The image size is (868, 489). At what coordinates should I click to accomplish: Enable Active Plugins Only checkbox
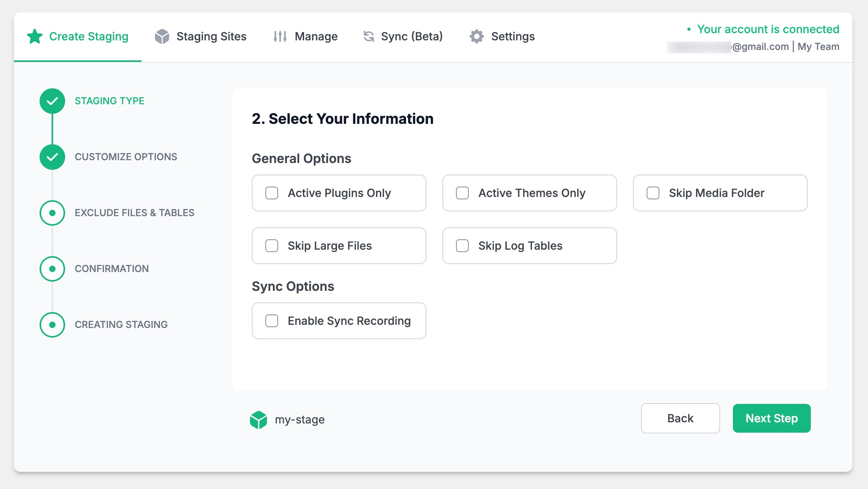tap(272, 193)
